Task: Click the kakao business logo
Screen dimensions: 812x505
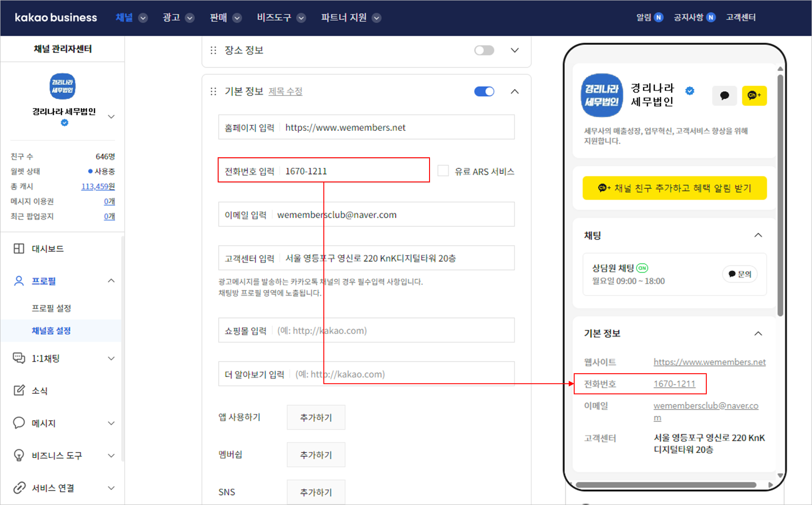Action: tap(56, 17)
